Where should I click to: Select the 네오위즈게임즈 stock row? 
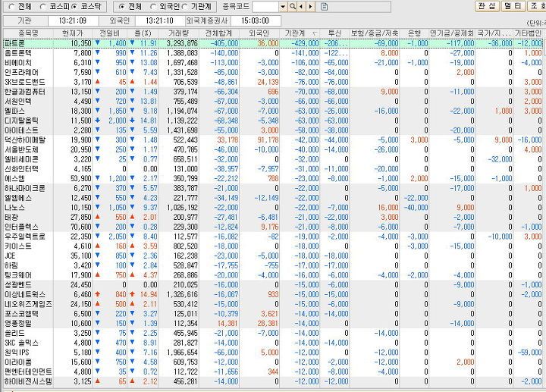click(x=273, y=304)
